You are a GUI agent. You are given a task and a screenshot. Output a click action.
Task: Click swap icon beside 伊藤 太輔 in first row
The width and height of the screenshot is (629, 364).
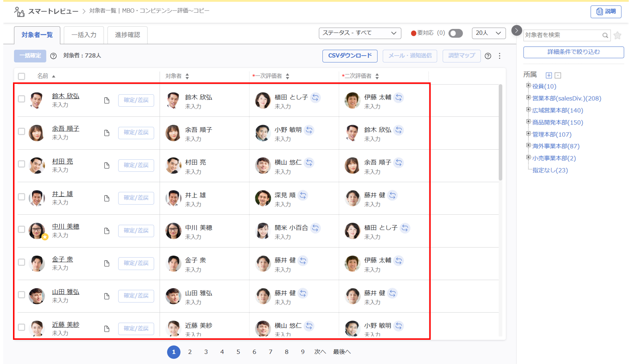(398, 98)
